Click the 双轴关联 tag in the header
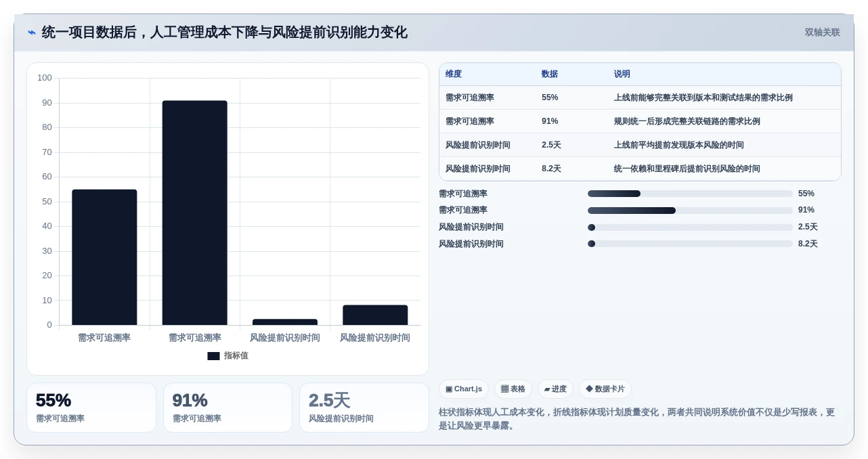Screen dimensions: 868x459 [822, 32]
